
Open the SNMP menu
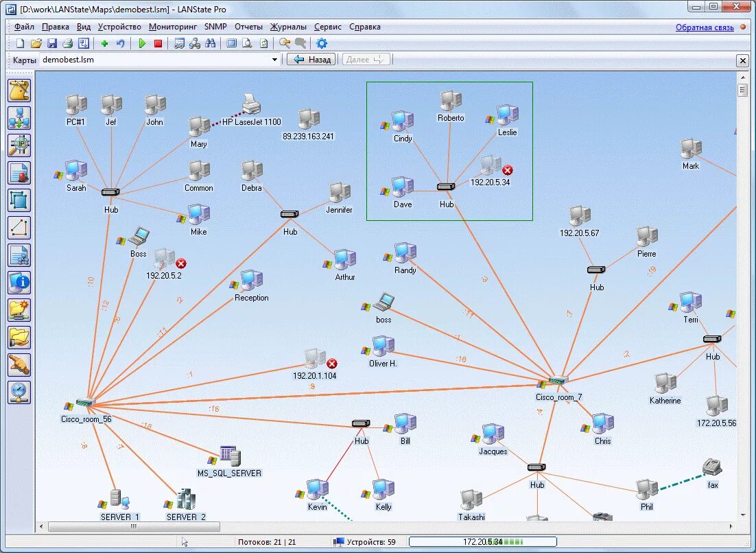215,27
